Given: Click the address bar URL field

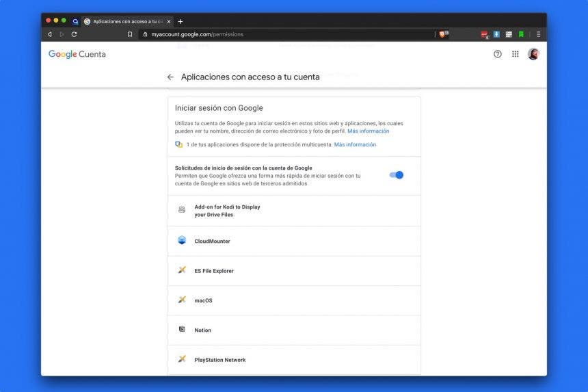Looking at the screenshot, I should click(273, 34).
